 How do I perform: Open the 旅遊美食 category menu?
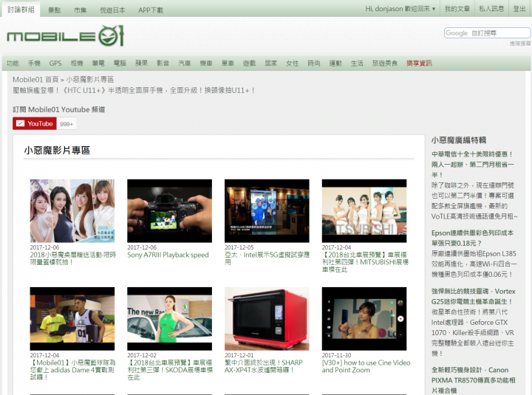click(385, 63)
